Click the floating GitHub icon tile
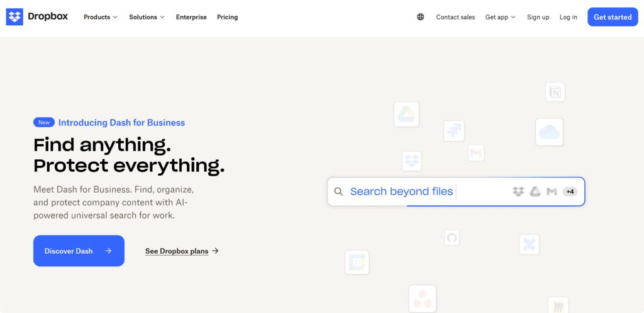Image resolution: width=644 pixels, height=313 pixels. [452, 237]
